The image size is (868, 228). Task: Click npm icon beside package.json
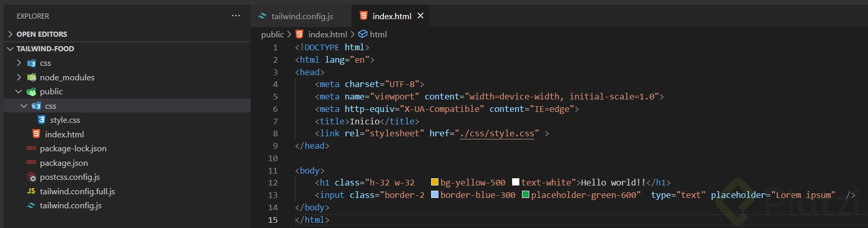tap(31, 163)
